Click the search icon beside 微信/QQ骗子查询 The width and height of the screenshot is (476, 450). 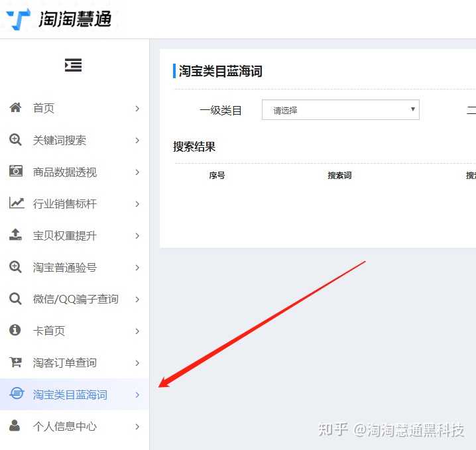tap(15, 299)
